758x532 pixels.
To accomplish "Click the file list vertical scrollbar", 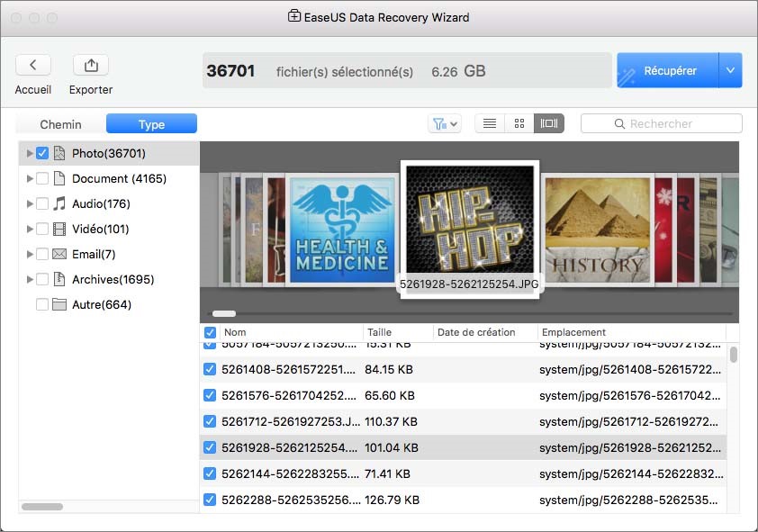I will point(734,354).
